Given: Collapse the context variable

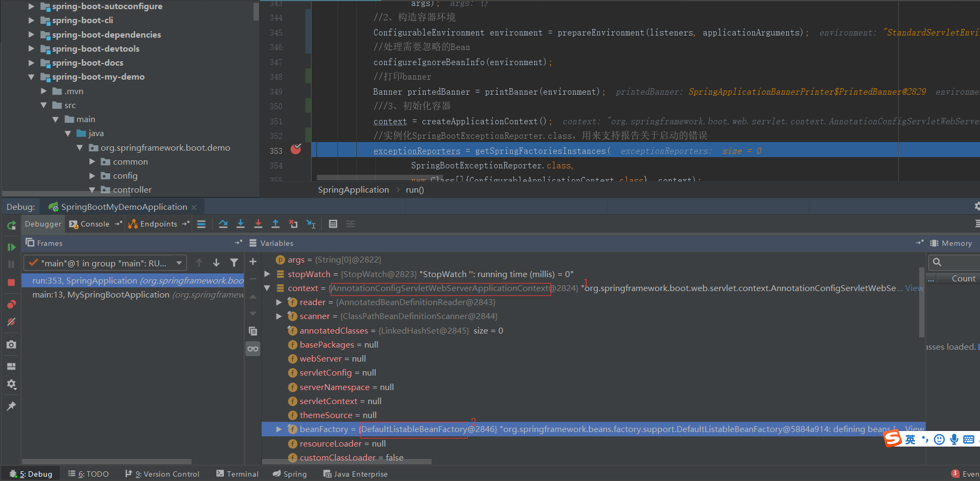Looking at the screenshot, I should tap(267, 288).
